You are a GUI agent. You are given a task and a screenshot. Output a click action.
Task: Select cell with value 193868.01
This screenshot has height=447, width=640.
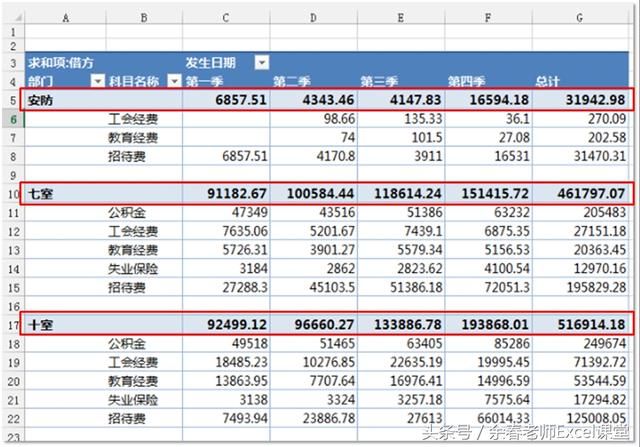click(x=489, y=325)
